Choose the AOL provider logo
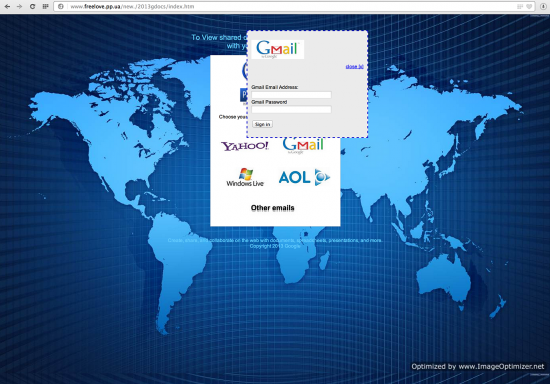 [x=304, y=177]
